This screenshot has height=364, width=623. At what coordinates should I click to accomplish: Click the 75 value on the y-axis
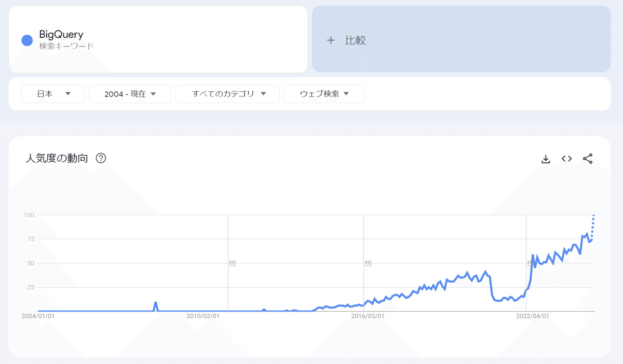[x=31, y=239]
